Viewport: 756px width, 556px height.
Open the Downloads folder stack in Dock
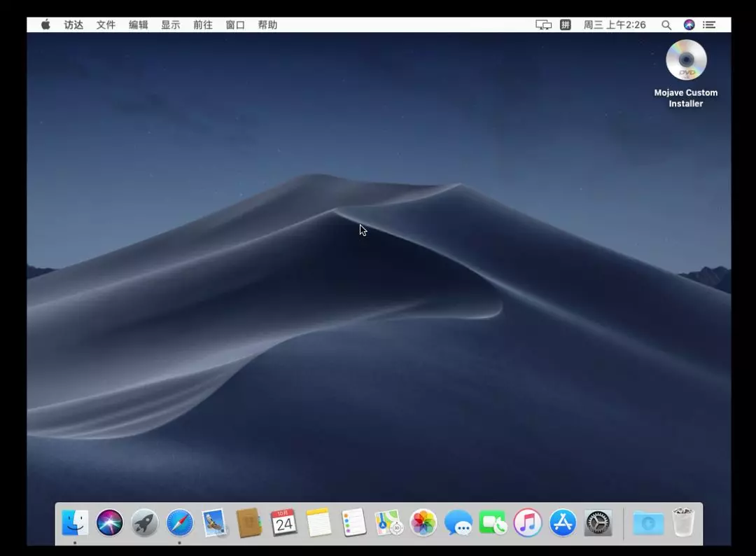pyautogui.click(x=648, y=522)
